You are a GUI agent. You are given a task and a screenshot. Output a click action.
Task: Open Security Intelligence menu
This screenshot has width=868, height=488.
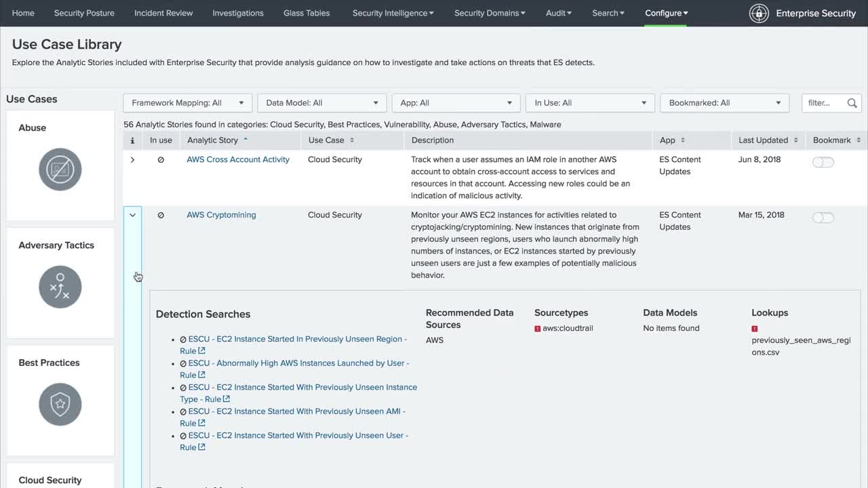click(393, 13)
